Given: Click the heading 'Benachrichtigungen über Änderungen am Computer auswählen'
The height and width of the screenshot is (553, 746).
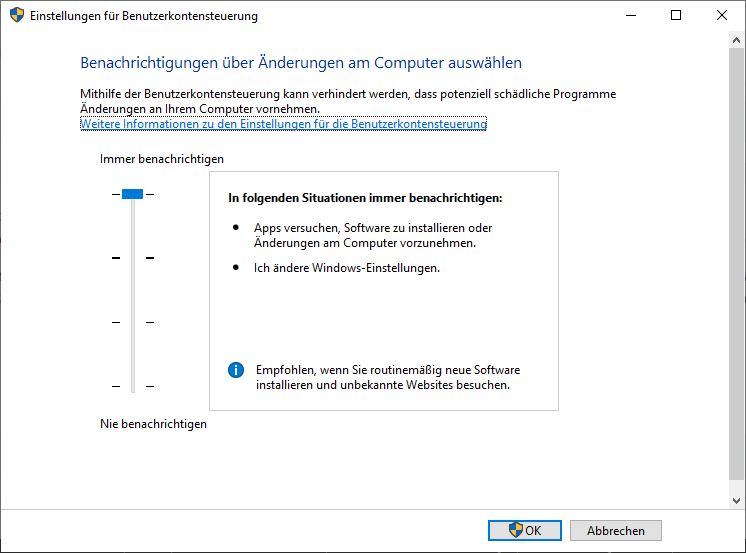Looking at the screenshot, I should click(x=301, y=63).
